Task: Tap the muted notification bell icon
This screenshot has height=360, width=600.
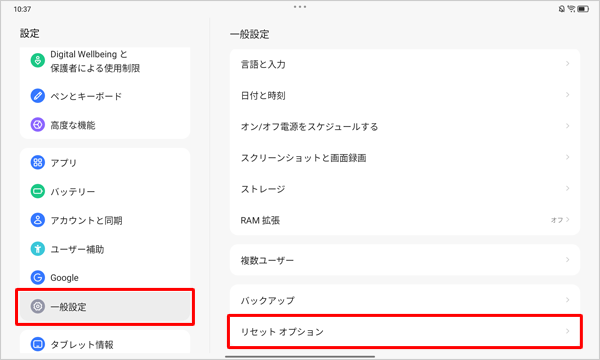Action: (x=562, y=9)
